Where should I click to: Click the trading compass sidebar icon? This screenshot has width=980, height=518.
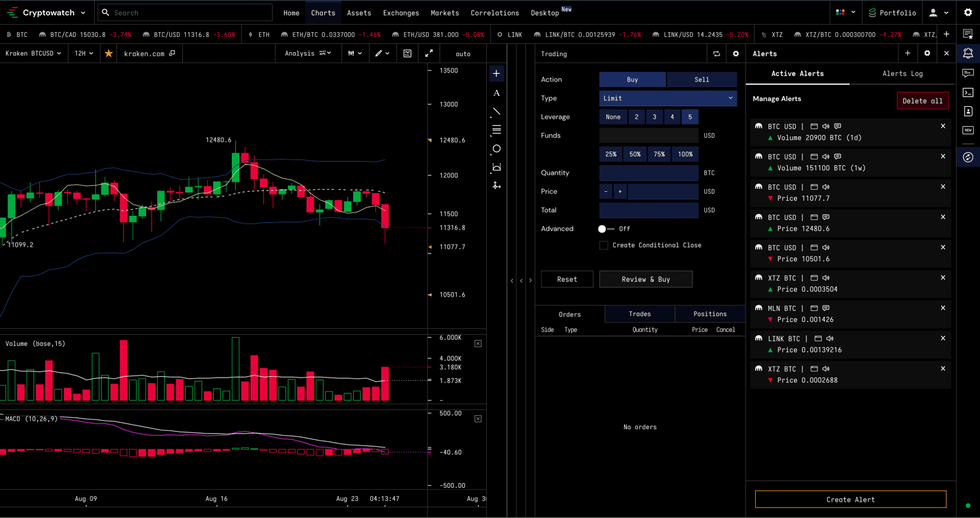coord(968,158)
